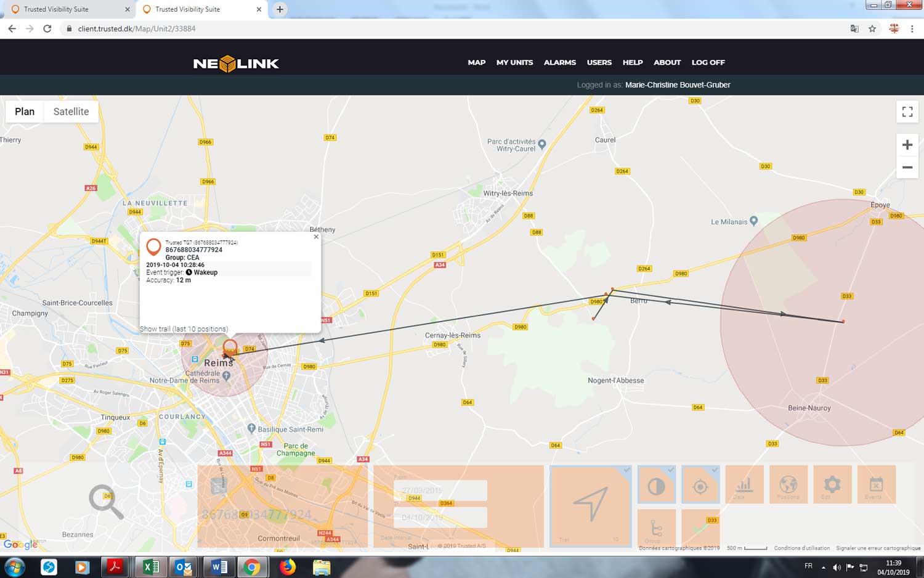This screenshot has height=578, width=924.
Task: Reload the browser page
Action: pos(47,28)
